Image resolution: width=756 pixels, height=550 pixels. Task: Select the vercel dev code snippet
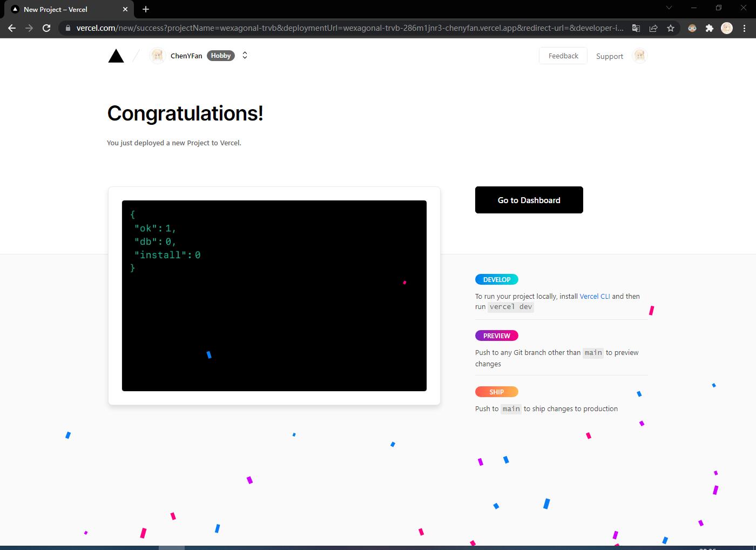pos(511,307)
